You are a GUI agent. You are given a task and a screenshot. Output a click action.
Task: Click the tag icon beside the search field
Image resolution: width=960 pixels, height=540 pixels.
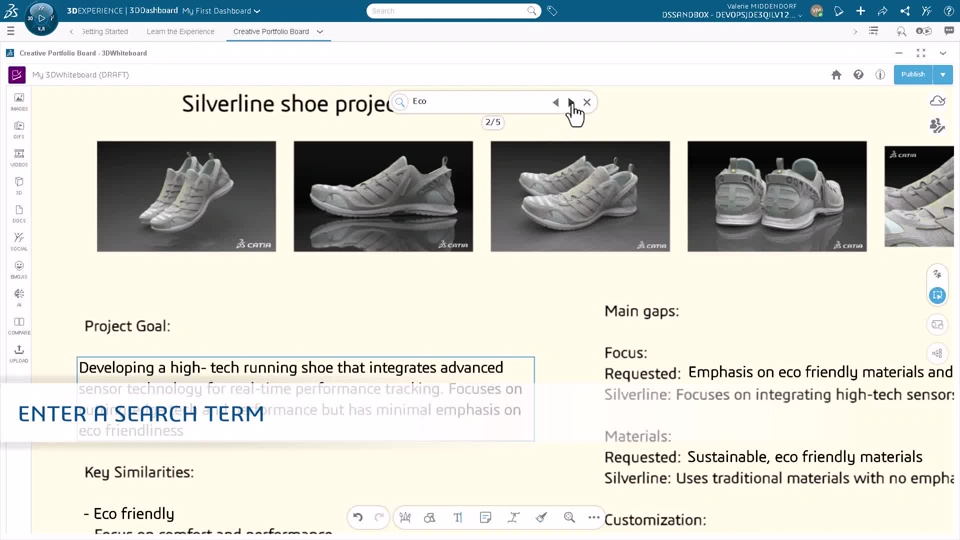(x=552, y=11)
